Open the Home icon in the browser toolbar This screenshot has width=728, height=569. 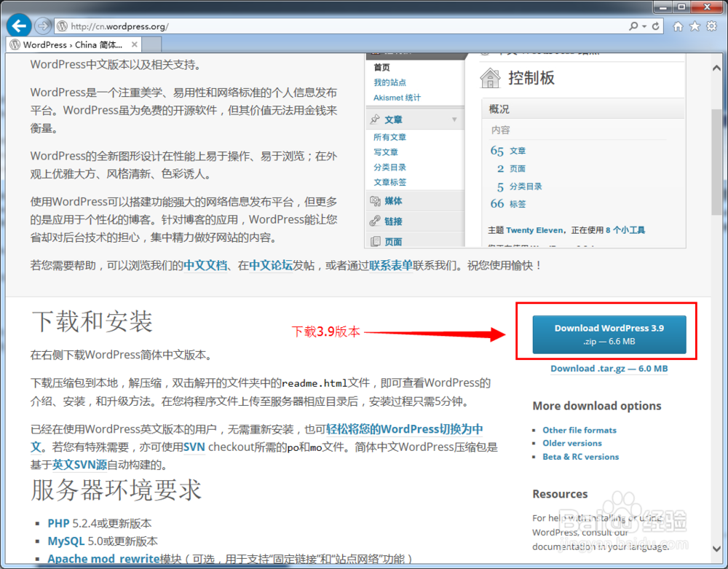678,26
